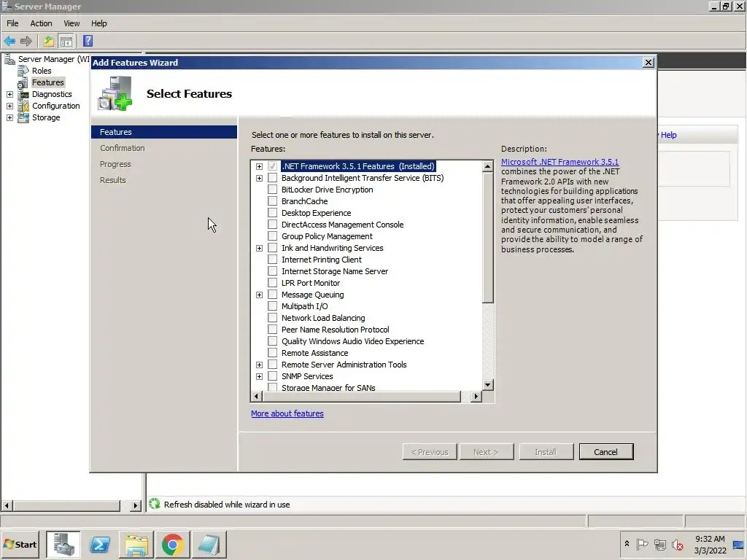Select Server Manager root node icon
The image size is (747, 560).
pyautogui.click(x=9, y=59)
